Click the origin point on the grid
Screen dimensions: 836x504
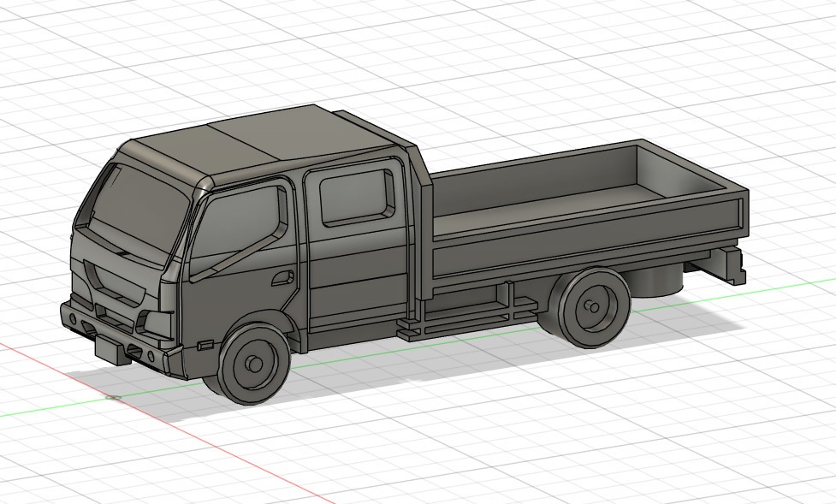click(111, 397)
